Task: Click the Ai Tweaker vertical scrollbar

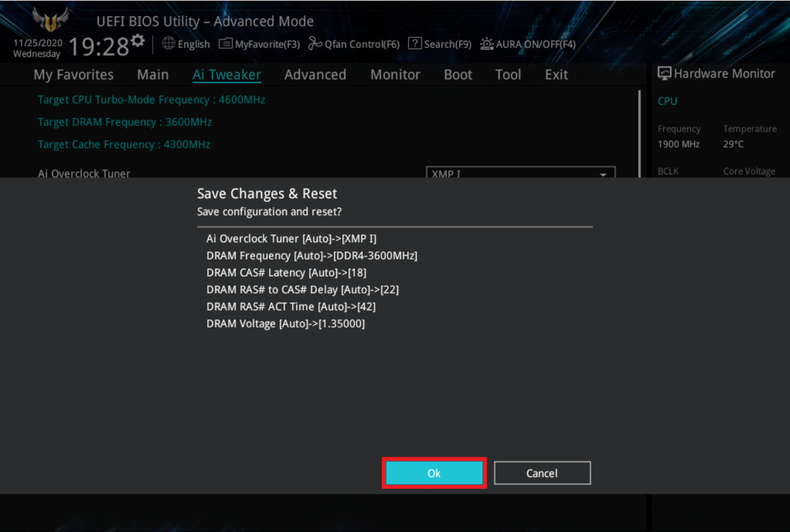Action: [640, 134]
